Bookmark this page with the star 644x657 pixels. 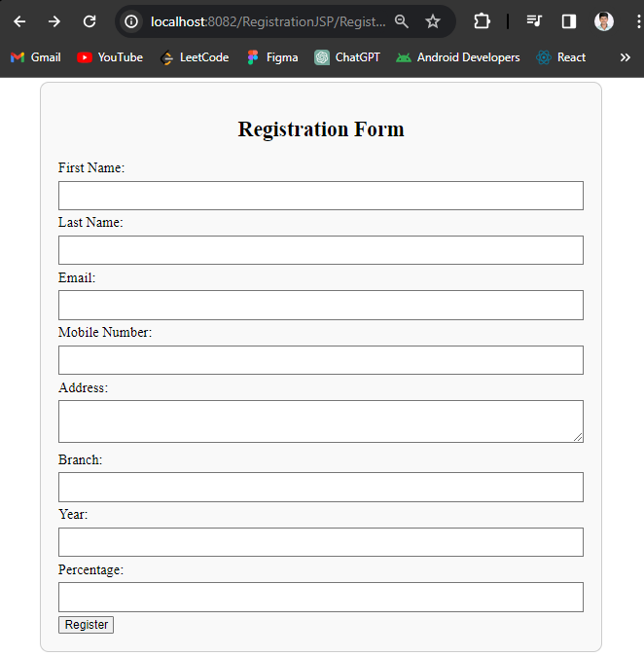433,21
